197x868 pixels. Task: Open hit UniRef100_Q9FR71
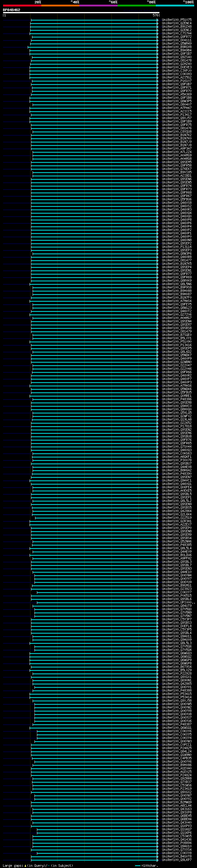[177, 88]
